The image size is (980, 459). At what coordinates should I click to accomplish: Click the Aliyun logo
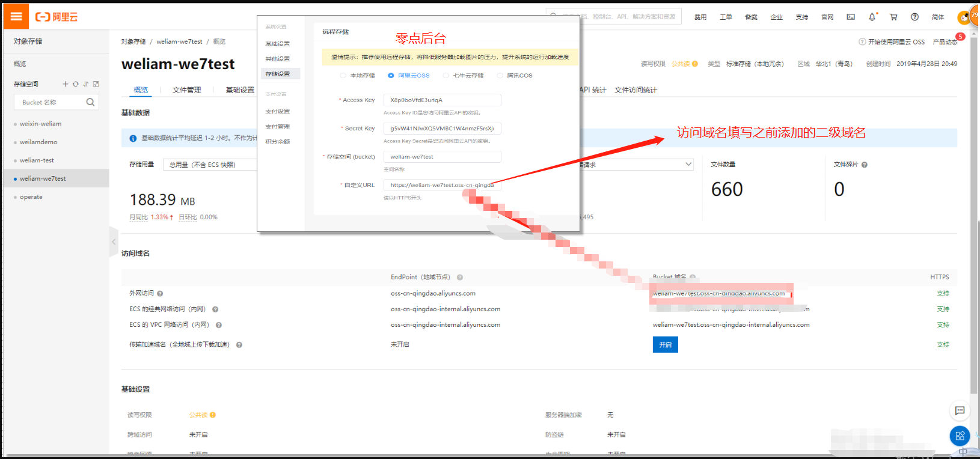(57, 17)
